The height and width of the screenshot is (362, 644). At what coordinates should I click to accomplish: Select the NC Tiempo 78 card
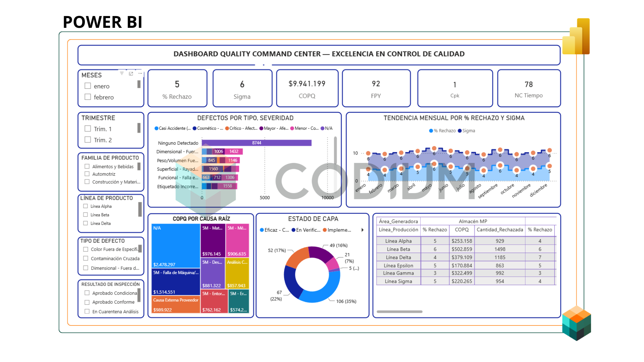(529, 88)
